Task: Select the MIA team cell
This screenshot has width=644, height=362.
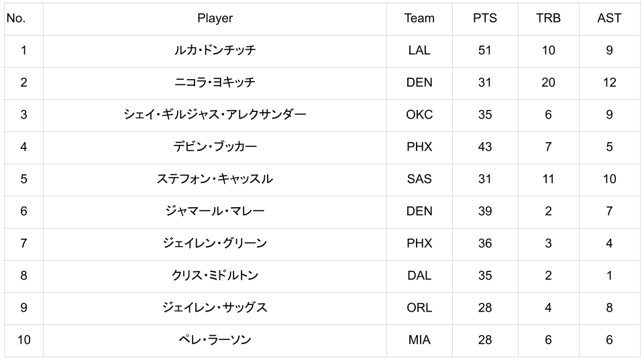Action: [419, 340]
